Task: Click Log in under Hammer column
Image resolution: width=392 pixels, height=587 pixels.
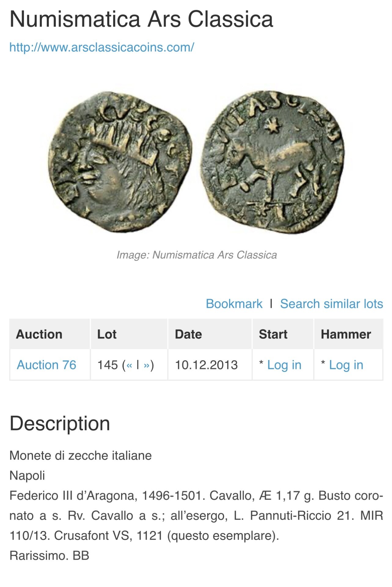Action: coord(346,365)
